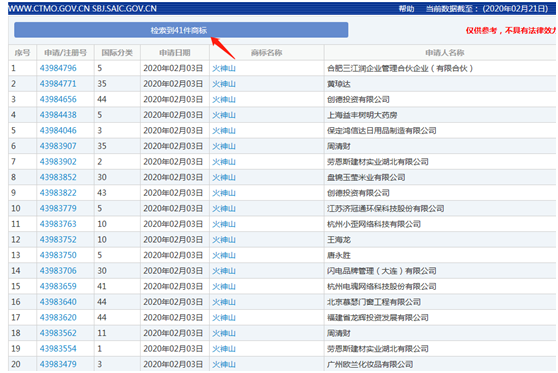Select applicant 唐永胜
Image resolution: width=558 pixels, height=373 pixels.
339,255
